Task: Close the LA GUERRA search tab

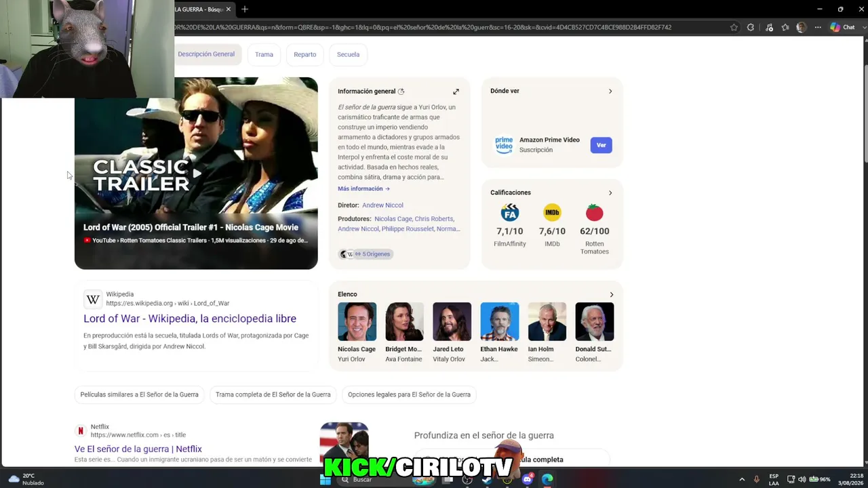Action: pos(229,9)
